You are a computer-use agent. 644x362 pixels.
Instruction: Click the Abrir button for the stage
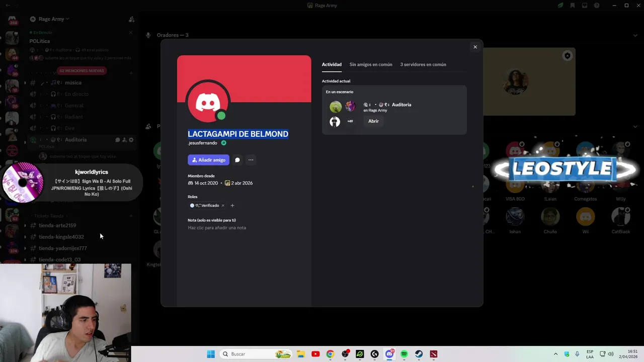click(373, 121)
